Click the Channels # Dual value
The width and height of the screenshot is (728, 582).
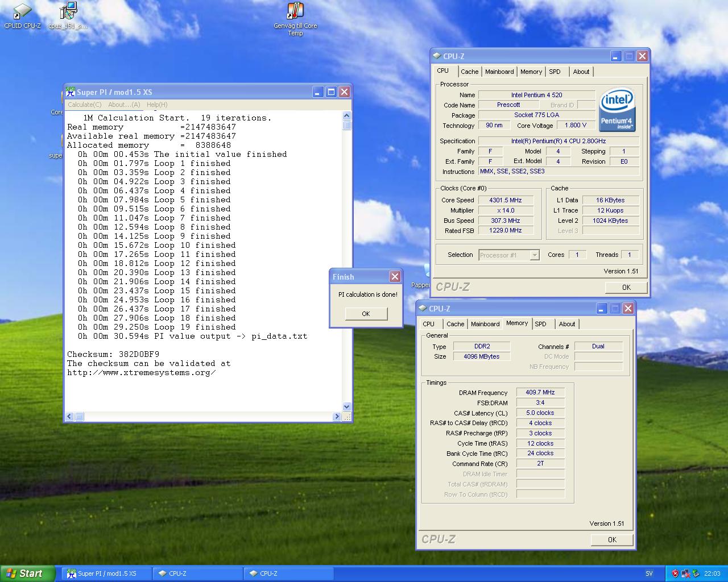[x=598, y=346]
